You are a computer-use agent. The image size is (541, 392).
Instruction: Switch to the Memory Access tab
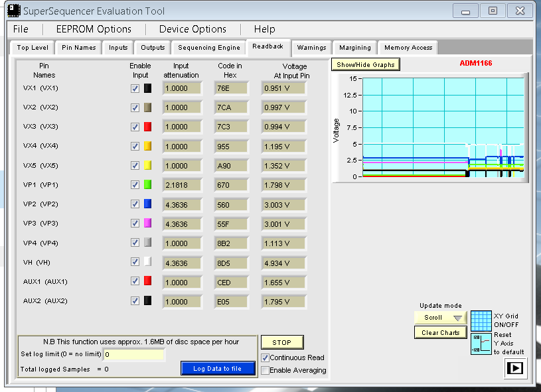(x=408, y=48)
